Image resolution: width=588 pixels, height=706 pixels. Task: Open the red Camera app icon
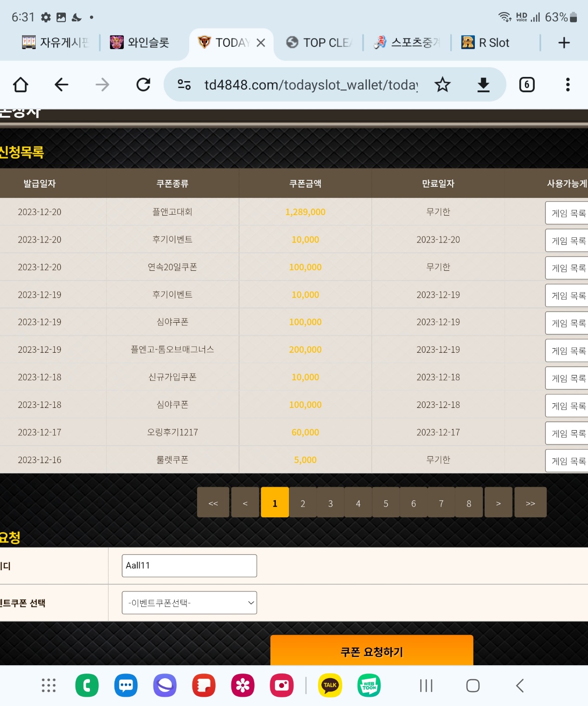pyautogui.click(x=281, y=686)
